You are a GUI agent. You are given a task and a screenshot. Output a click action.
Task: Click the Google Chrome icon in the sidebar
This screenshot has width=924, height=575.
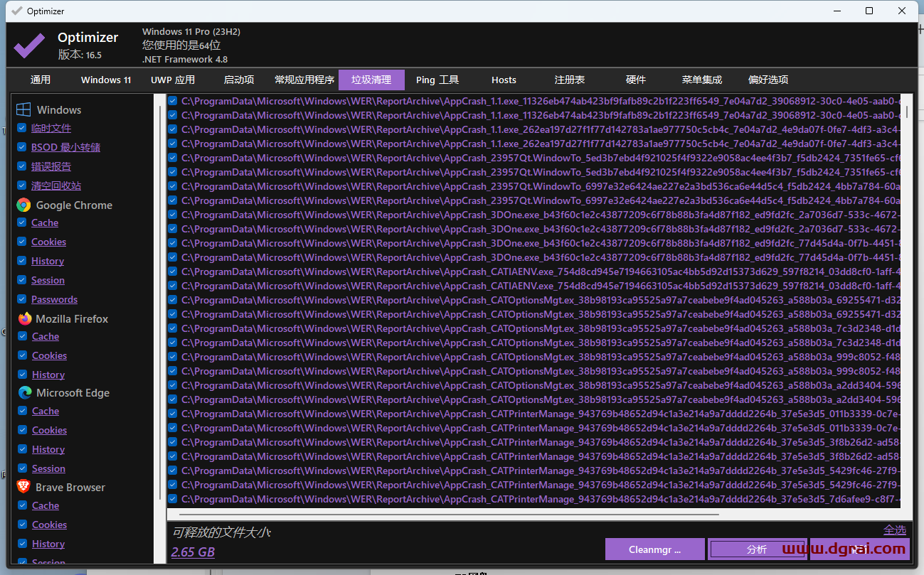[x=23, y=205]
